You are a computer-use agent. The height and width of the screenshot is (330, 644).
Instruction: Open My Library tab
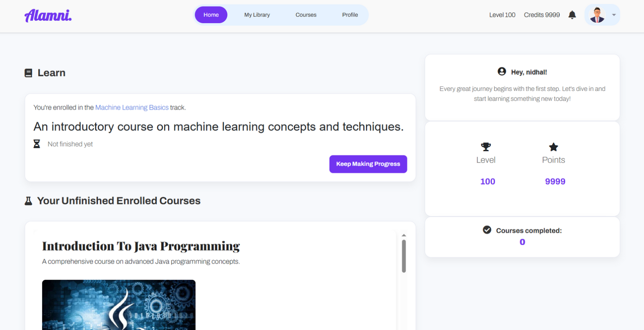257,15
